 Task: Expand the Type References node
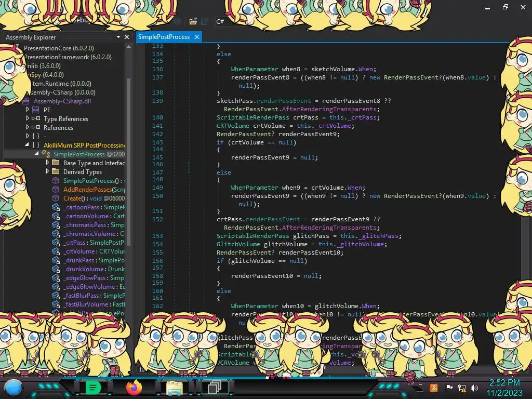(28, 118)
